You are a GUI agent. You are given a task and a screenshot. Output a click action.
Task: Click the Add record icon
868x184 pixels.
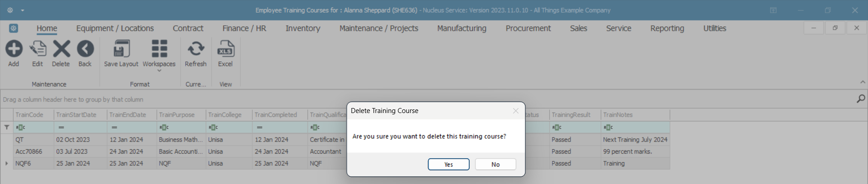[x=14, y=49]
